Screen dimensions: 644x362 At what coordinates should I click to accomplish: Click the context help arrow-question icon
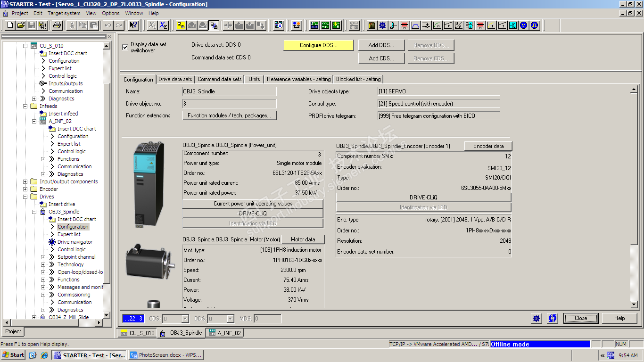pos(133,25)
